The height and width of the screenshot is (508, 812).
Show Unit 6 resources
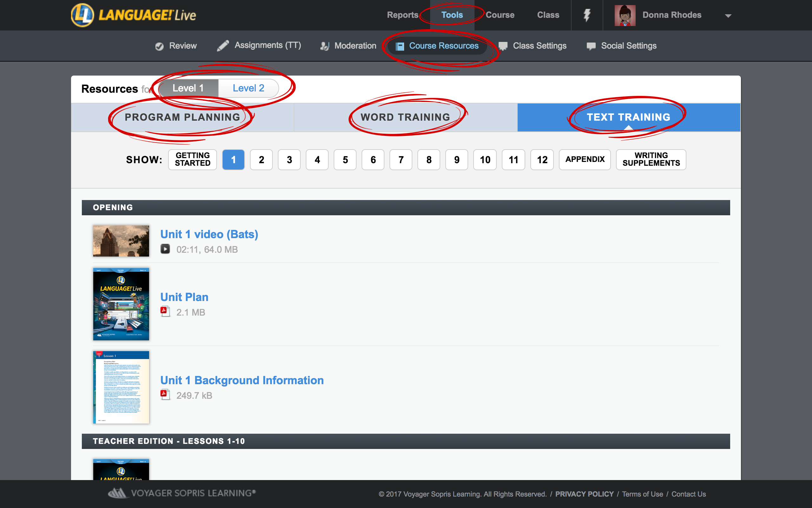(x=373, y=160)
